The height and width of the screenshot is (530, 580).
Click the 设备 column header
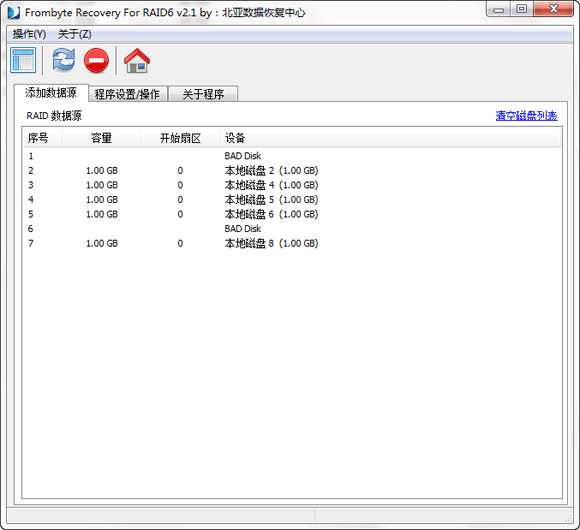(x=390, y=138)
